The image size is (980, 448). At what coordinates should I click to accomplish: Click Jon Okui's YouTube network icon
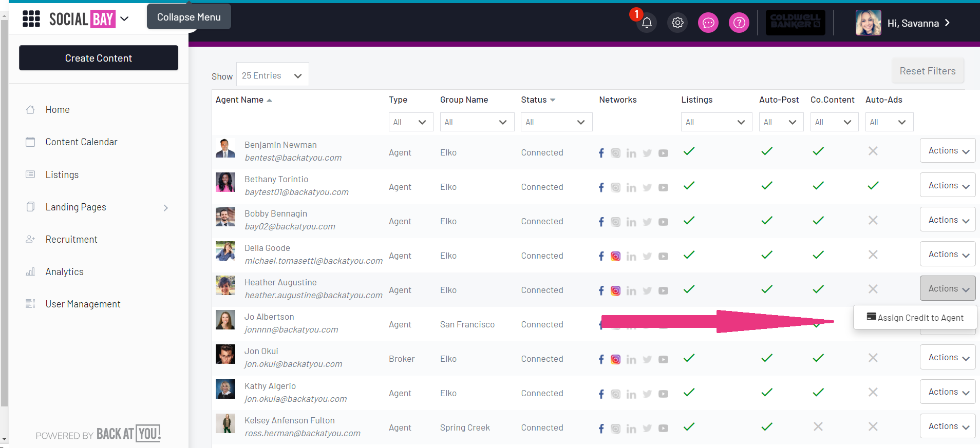[663, 359]
